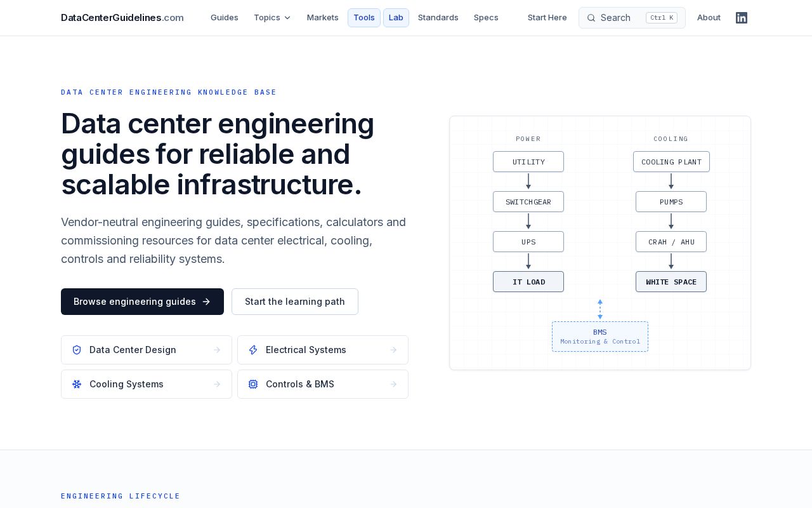
Task: Click the arrow on Electrical Systems card
Action: coord(393,350)
